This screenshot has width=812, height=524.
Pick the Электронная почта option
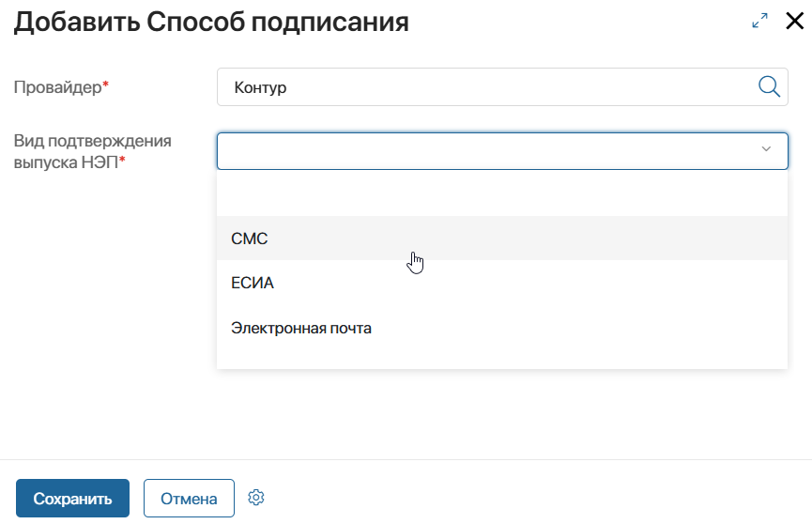coord(502,328)
